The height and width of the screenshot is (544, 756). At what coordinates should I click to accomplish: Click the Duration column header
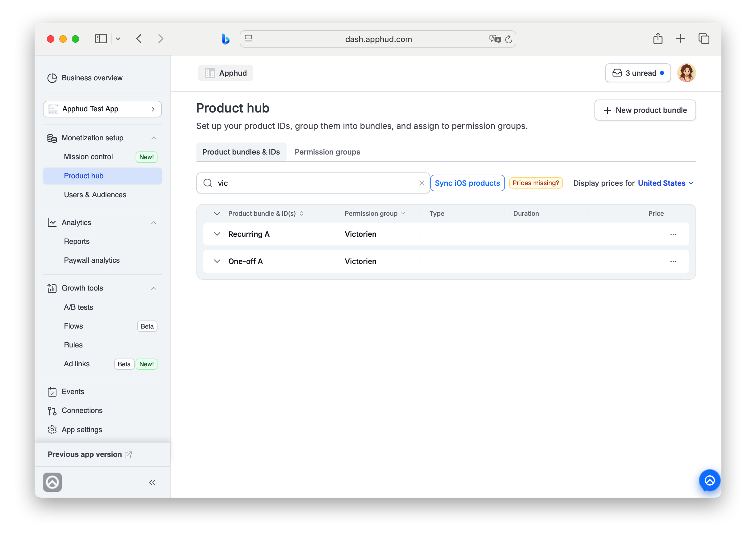[526, 214]
